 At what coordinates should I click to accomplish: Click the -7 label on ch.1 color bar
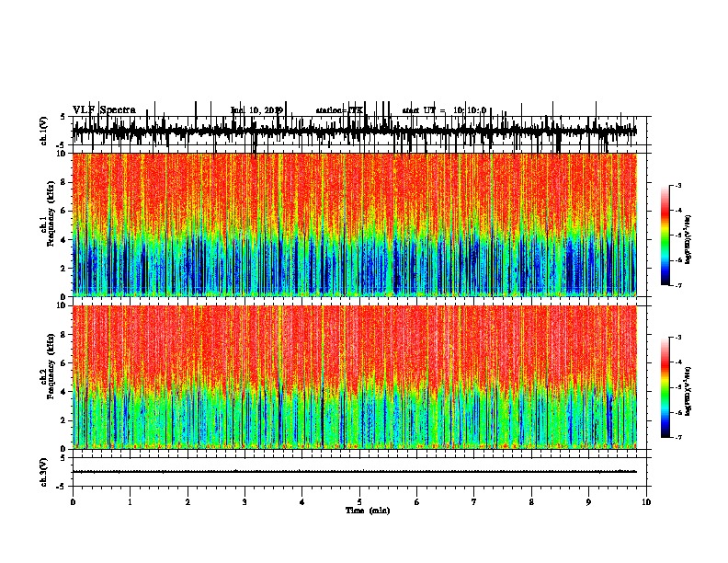pyautogui.click(x=678, y=285)
